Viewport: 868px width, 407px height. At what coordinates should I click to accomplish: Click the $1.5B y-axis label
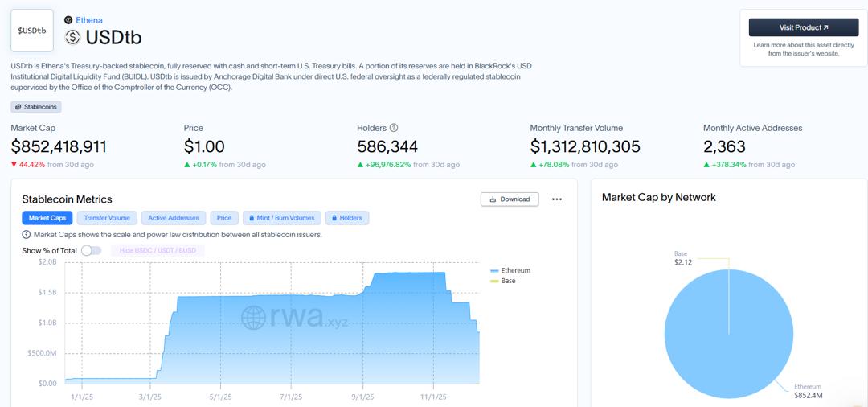(47, 292)
